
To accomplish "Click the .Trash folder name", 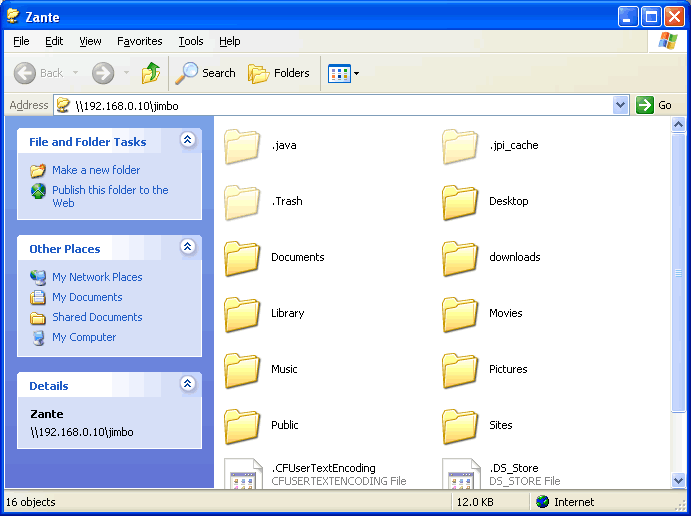I will [x=287, y=201].
